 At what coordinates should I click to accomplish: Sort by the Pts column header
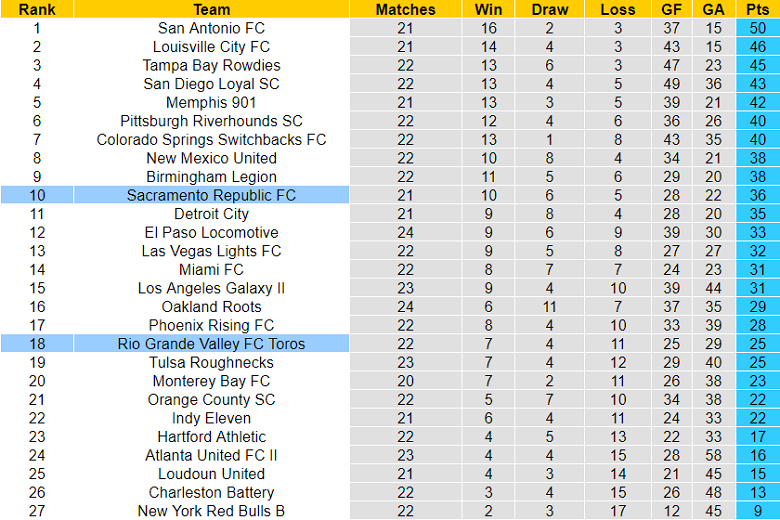pyautogui.click(x=757, y=9)
